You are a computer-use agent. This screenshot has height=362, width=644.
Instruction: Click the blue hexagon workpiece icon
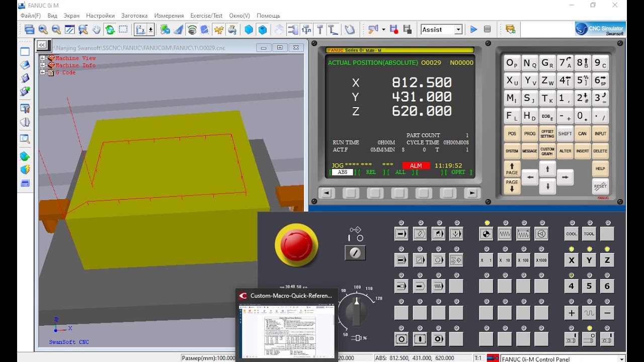click(x=249, y=30)
